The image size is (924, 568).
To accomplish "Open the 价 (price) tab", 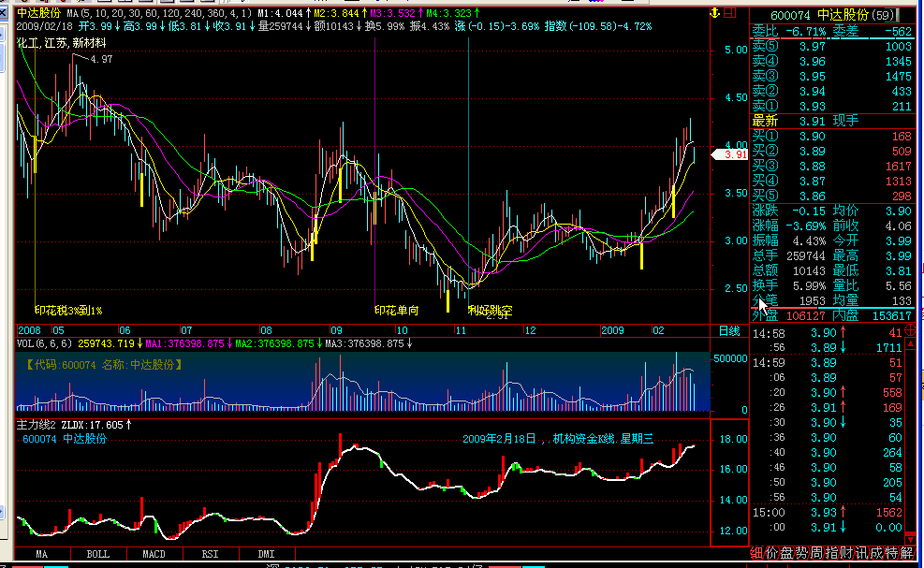I will (x=771, y=553).
